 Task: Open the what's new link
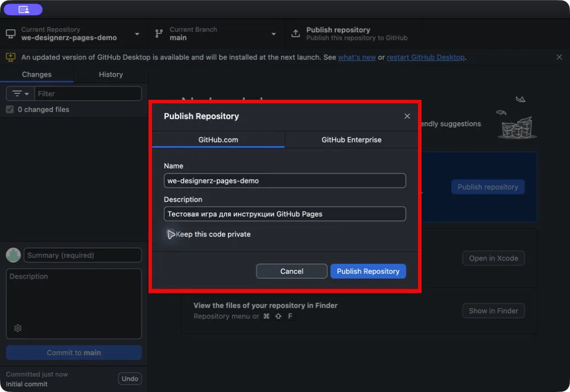coord(357,57)
